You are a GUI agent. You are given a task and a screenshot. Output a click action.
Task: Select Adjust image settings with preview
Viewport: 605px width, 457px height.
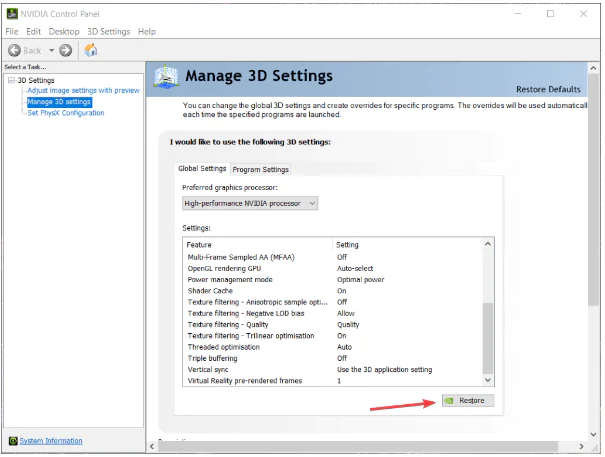83,91
